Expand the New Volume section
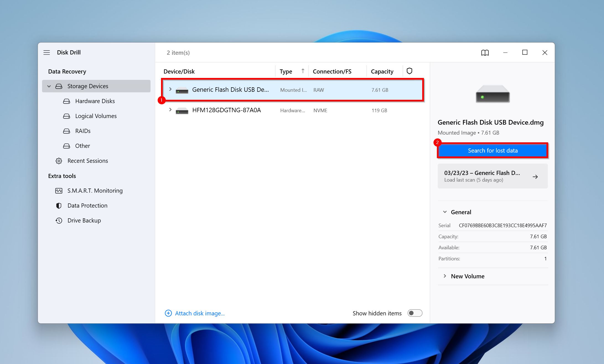Image resolution: width=604 pixels, height=364 pixels. pos(445,276)
